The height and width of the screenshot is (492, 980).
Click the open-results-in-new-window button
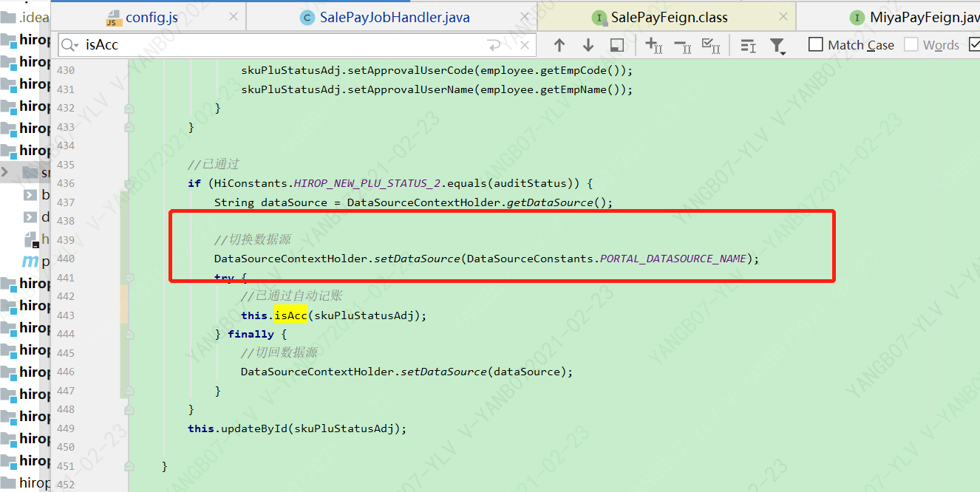[x=616, y=45]
